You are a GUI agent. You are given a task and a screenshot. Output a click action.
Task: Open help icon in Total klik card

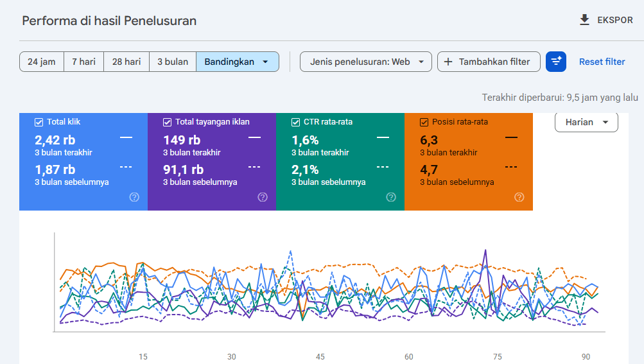click(x=134, y=197)
